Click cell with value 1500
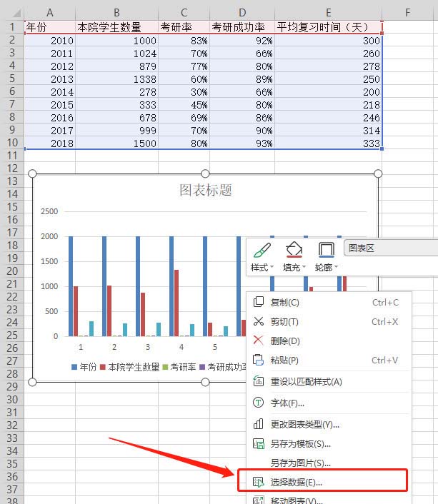 pos(116,143)
